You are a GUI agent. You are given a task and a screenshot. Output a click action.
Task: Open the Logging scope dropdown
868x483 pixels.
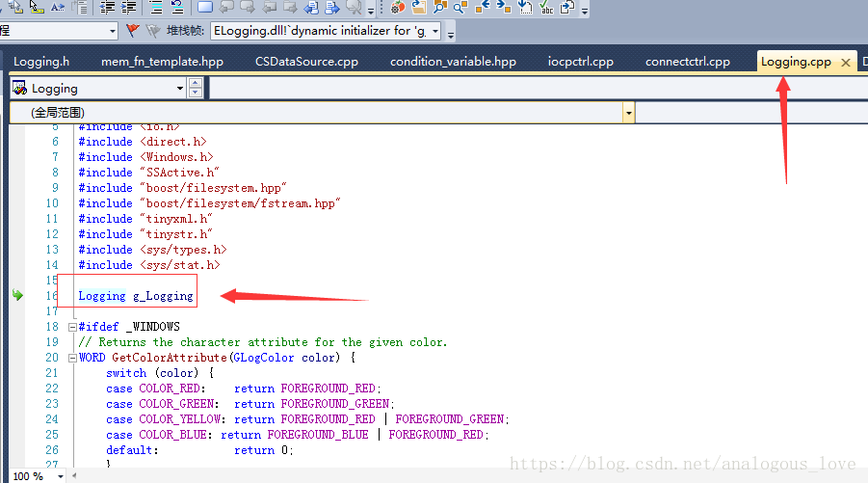(x=180, y=88)
